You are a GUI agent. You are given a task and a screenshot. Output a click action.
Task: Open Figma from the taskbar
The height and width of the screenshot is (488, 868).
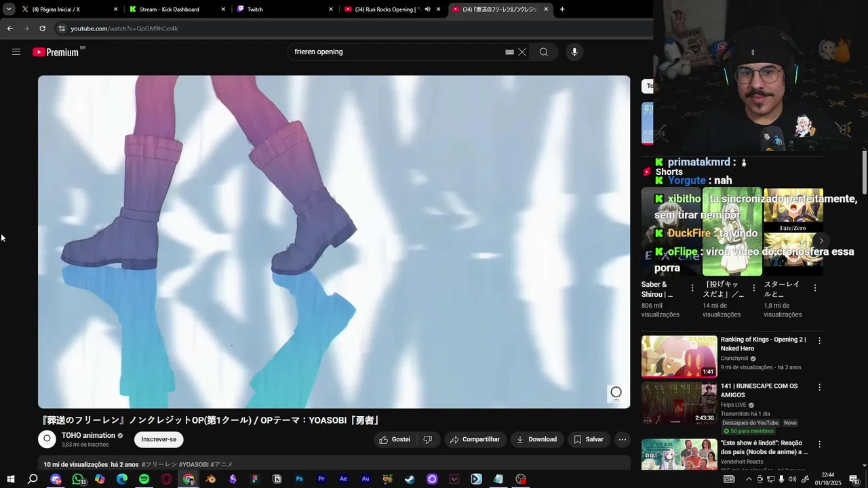(255, 479)
